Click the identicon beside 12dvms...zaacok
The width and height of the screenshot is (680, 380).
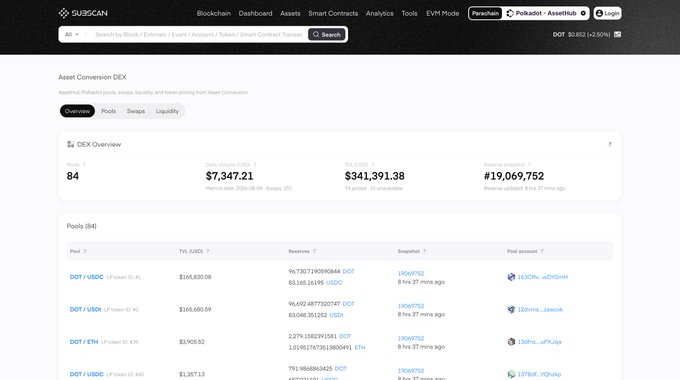point(511,309)
